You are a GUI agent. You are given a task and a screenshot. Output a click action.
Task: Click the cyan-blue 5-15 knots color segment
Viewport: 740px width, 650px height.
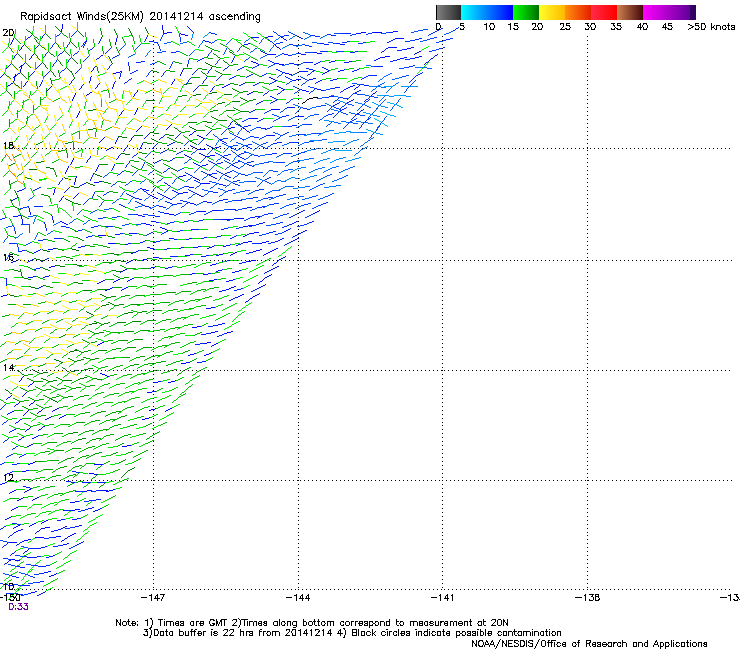coord(487,12)
